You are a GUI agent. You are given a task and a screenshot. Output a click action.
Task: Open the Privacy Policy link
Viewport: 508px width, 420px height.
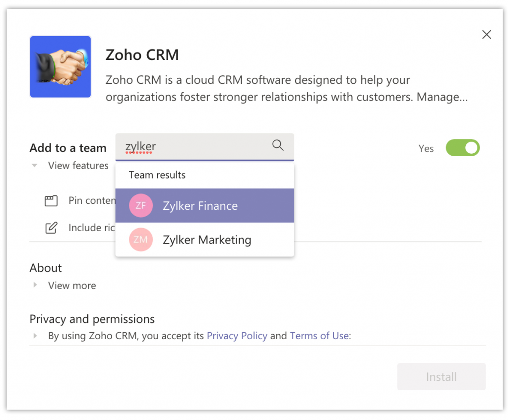pyautogui.click(x=237, y=336)
